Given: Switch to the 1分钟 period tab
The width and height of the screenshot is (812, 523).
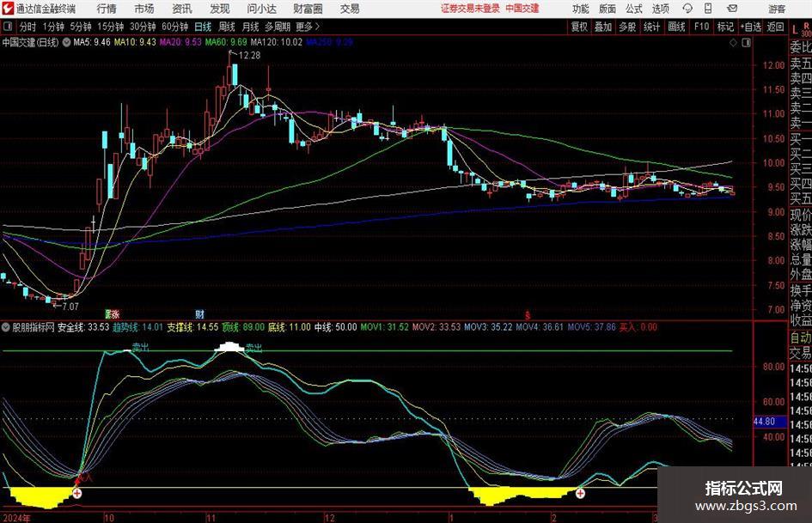Looking at the screenshot, I should (x=53, y=27).
